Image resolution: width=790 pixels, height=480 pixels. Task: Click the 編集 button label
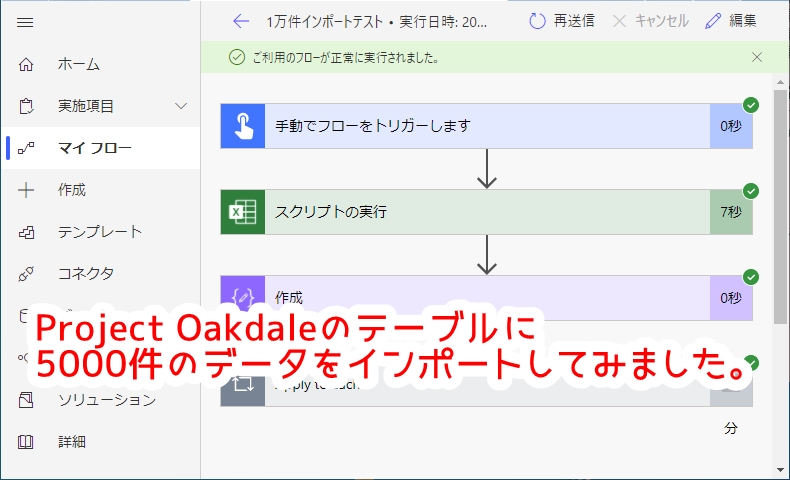click(x=743, y=21)
